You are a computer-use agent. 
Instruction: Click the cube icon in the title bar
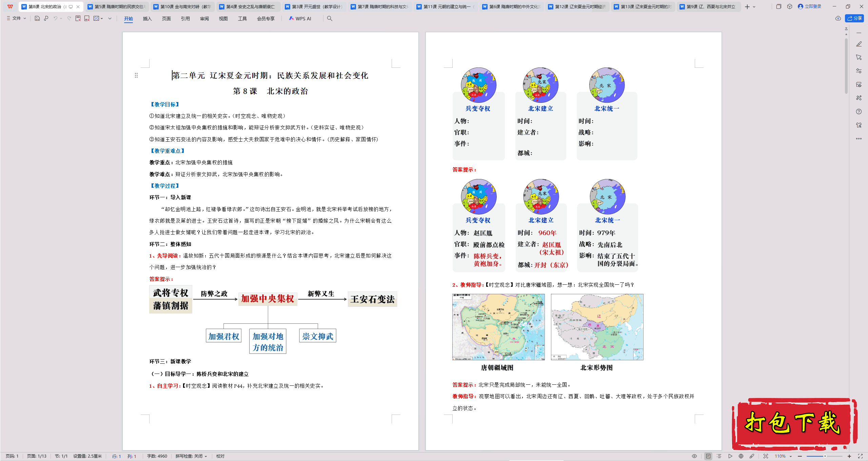coord(790,6)
